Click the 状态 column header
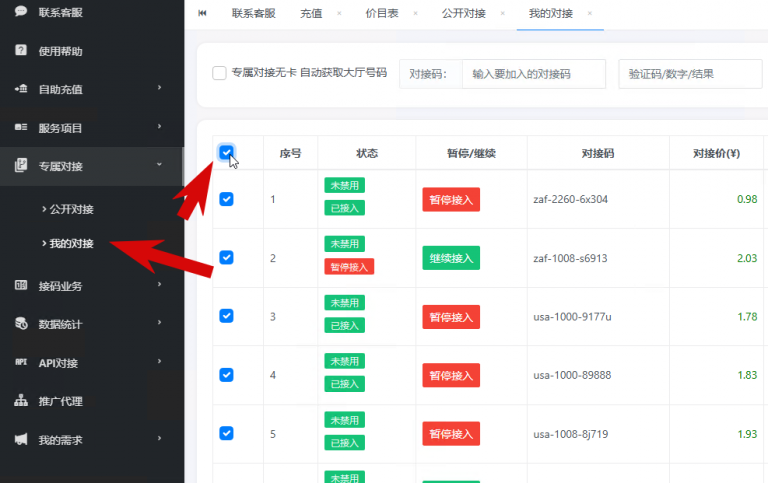The image size is (768, 483). coord(367,153)
